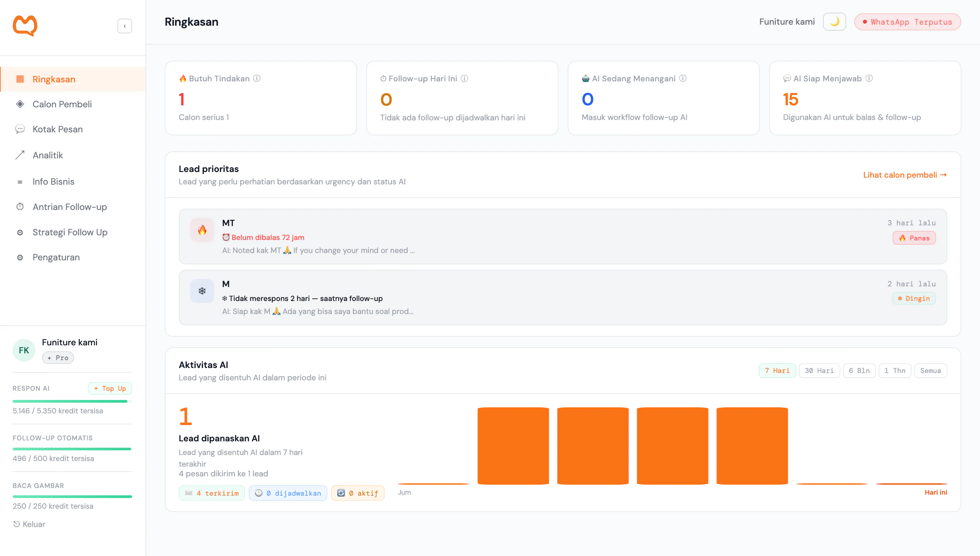Viewport: 980px width, 556px height.
Task: Click the fire avatar icon for MT
Action: click(x=202, y=230)
